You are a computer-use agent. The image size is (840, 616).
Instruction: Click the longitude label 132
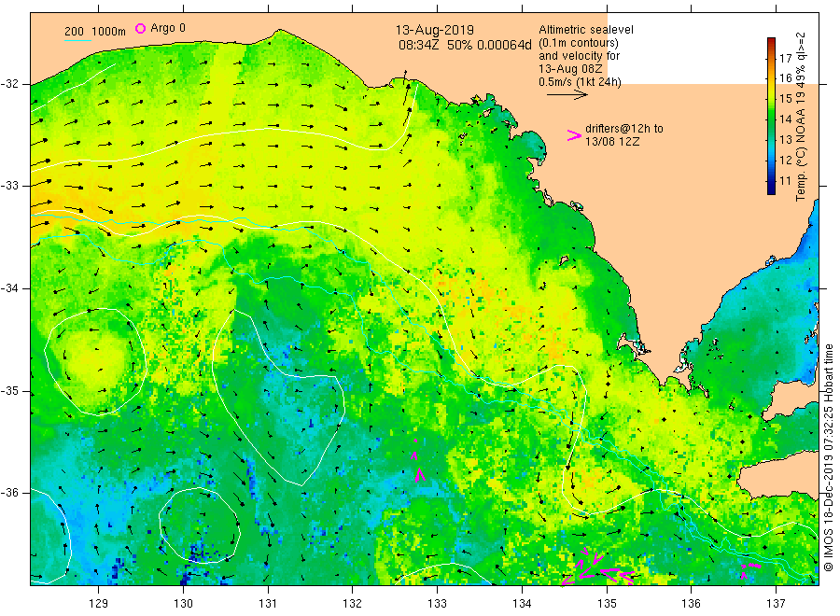(x=353, y=604)
